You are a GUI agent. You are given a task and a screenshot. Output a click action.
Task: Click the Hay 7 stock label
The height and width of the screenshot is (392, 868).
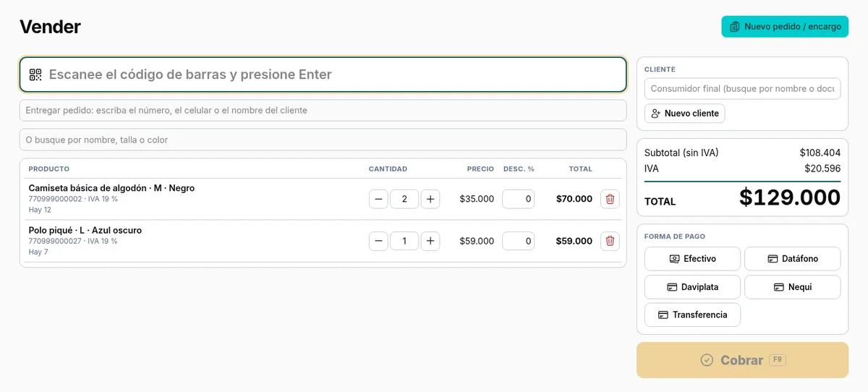click(x=38, y=252)
